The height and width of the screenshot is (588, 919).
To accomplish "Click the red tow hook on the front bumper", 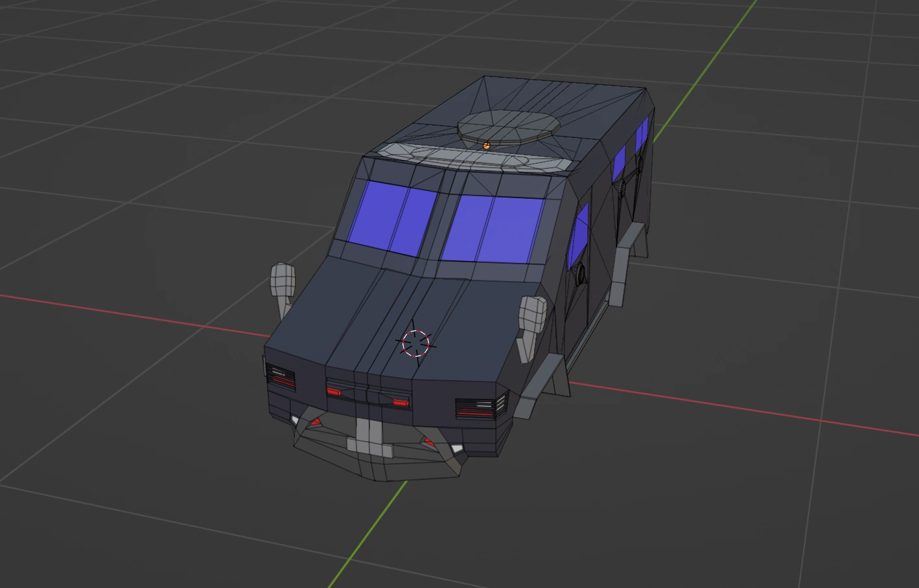I will tap(316, 421).
